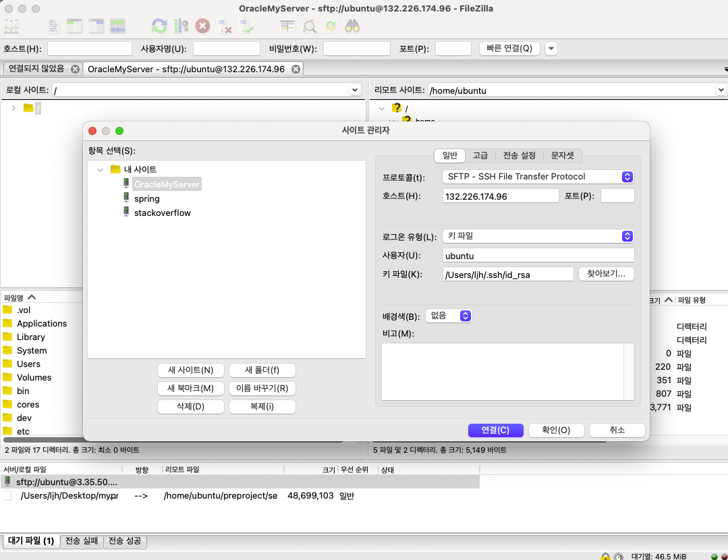The width and height of the screenshot is (728, 560).
Task: Click the unknown root folder icon in remote tree
Action: point(397,108)
